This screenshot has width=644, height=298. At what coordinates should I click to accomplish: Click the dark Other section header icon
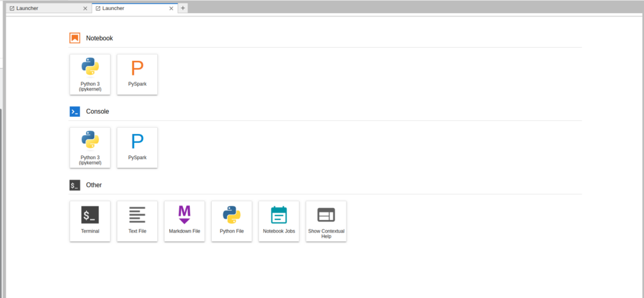click(75, 185)
